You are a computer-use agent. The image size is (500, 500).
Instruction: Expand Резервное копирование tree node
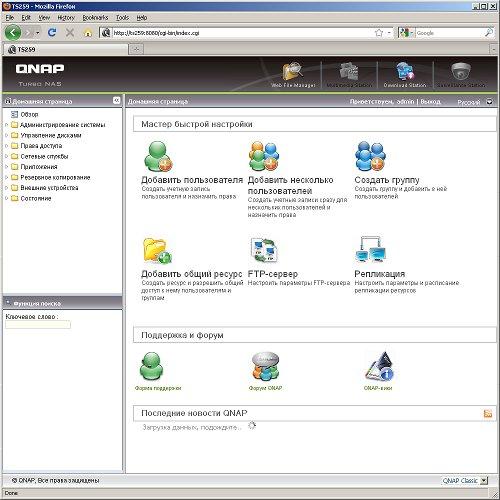click(6, 177)
